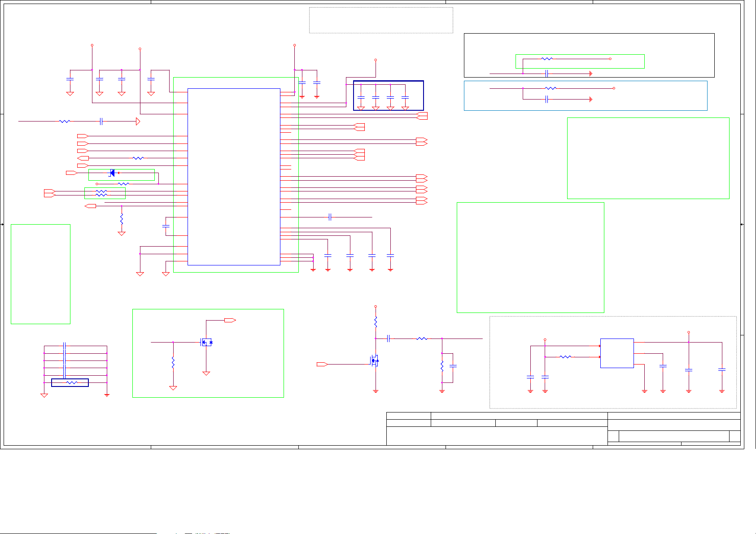
Task: Click the resistor between the small IC's input pins
Action: 566,357
